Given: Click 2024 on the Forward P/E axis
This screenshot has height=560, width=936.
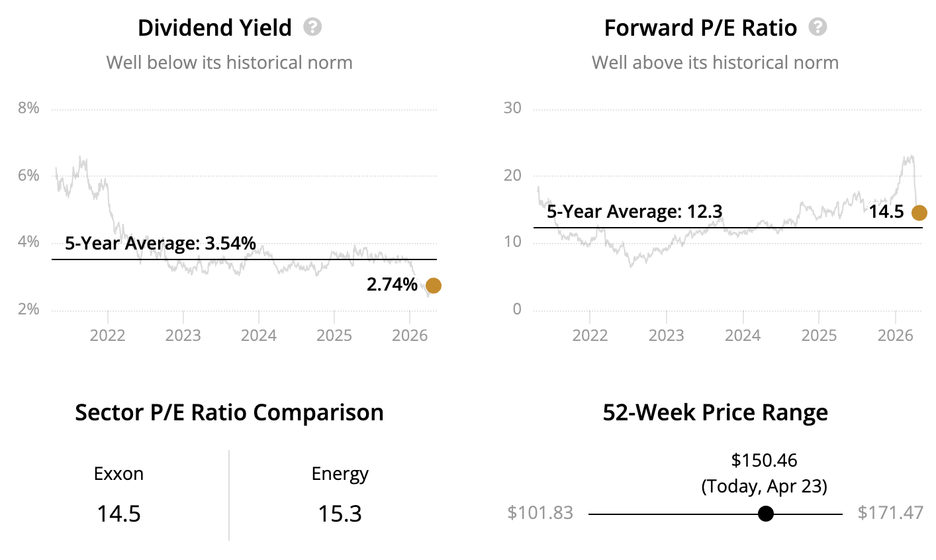Looking at the screenshot, I should tap(743, 335).
